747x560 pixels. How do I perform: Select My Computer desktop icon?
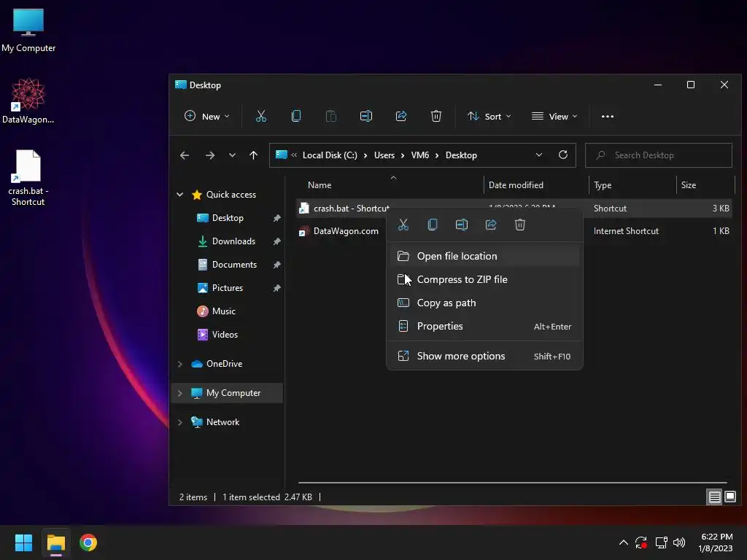pyautogui.click(x=28, y=31)
